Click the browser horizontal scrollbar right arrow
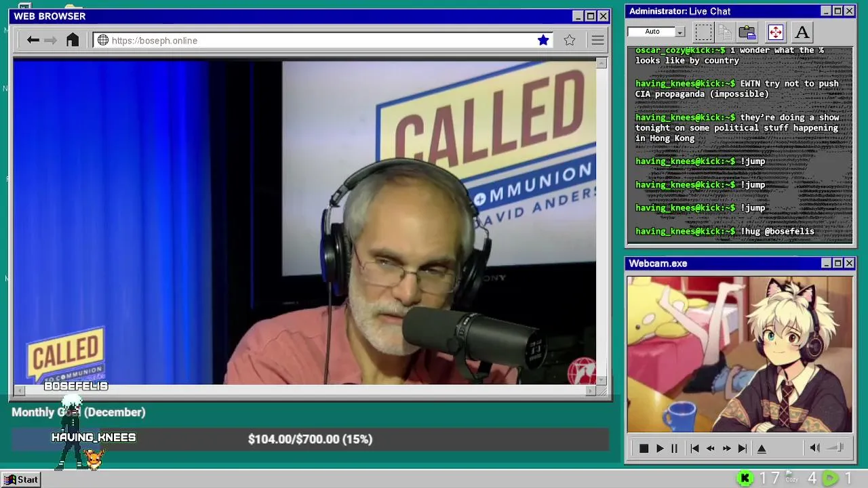The height and width of the screenshot is (488, 868). click(591, 390)
